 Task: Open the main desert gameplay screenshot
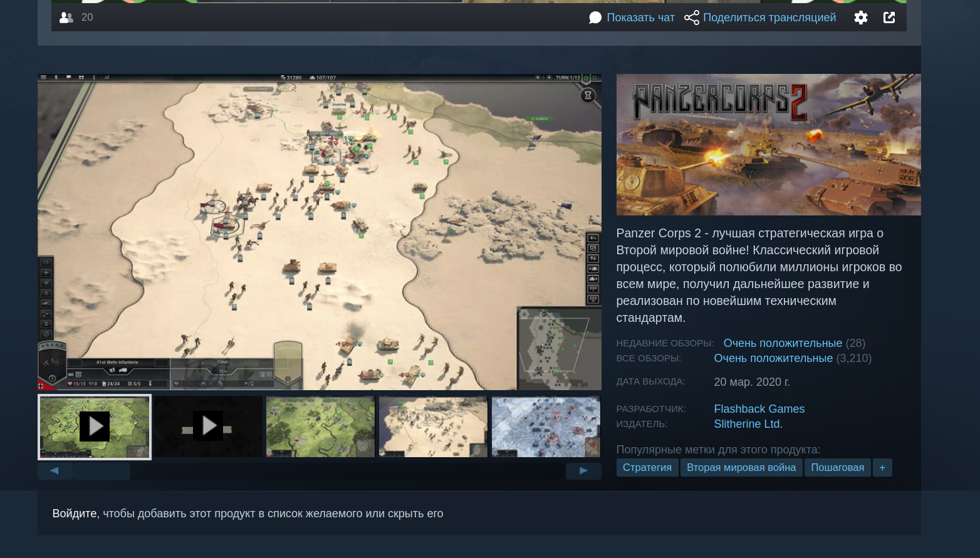click(320, 232)
